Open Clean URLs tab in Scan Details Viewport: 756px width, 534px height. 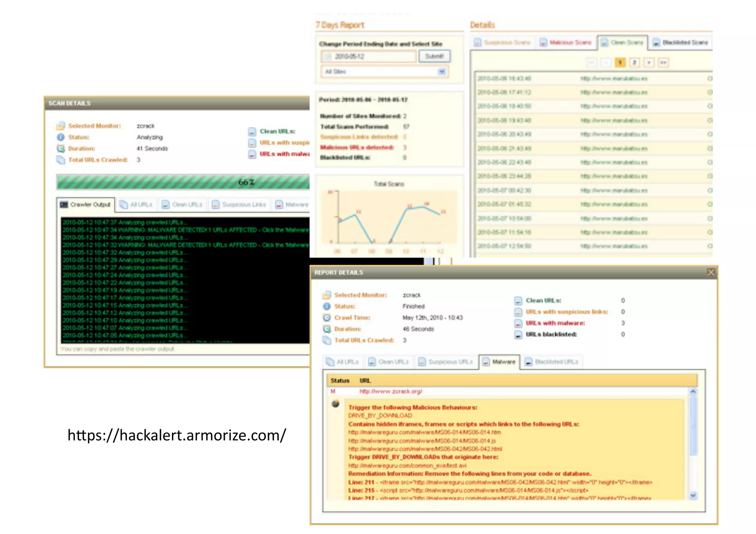(182, 204)
